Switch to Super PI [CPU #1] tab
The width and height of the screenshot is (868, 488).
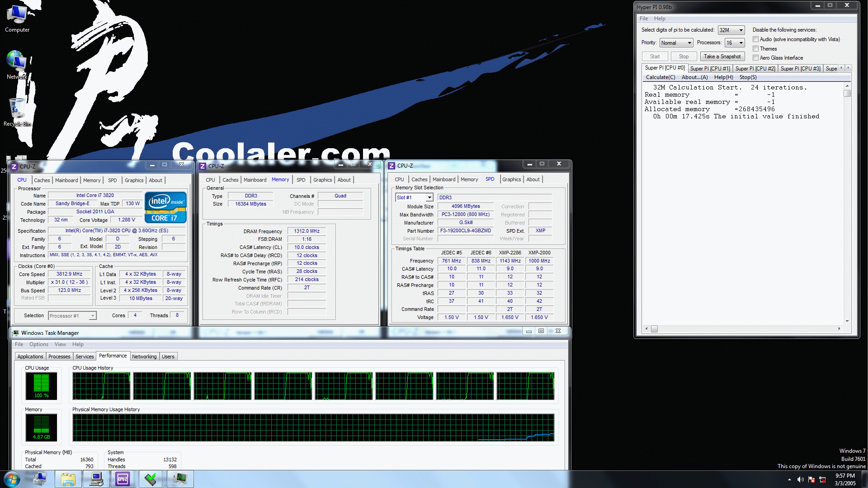[710, 69]
